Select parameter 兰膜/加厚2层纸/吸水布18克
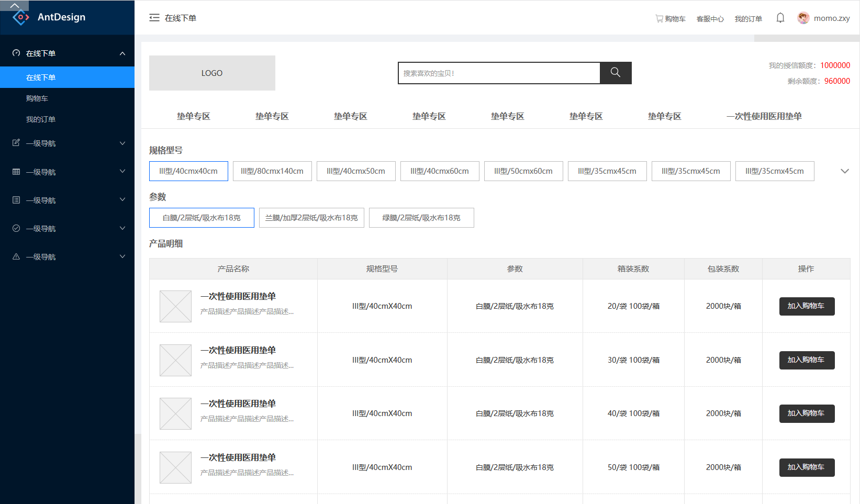Viewport: 860px width, 504px height. [x=311, y=218]
